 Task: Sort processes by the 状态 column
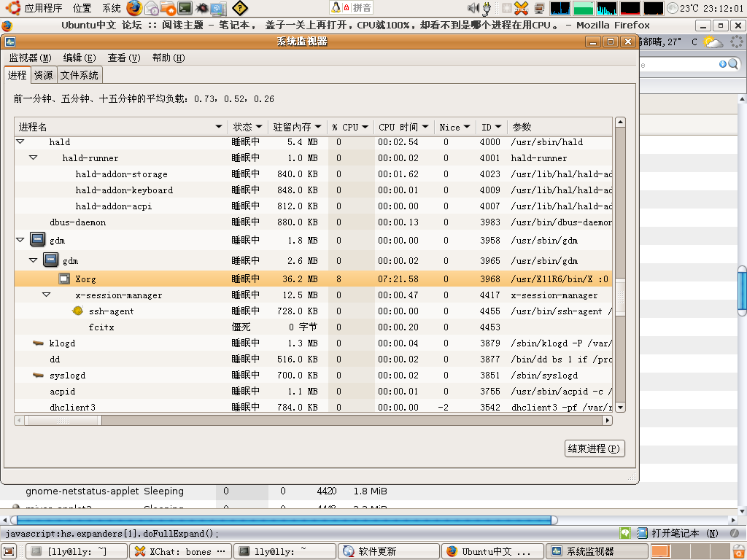point(248,127)
